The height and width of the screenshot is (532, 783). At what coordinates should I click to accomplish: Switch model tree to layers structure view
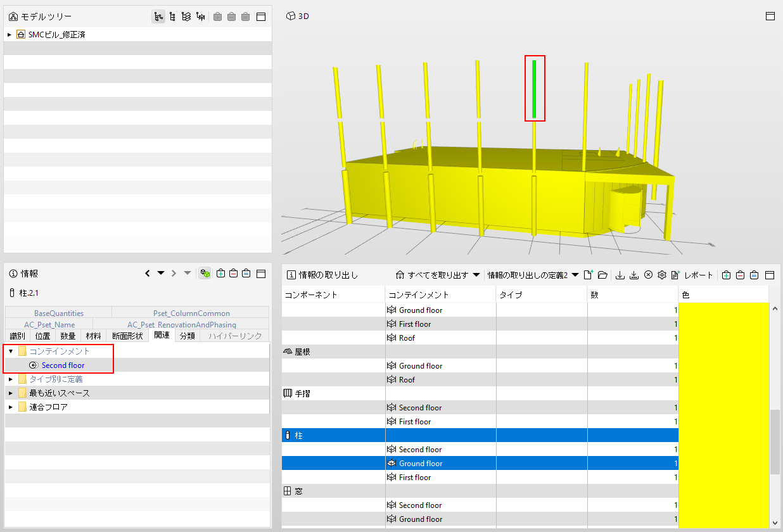tap(186, 17)
